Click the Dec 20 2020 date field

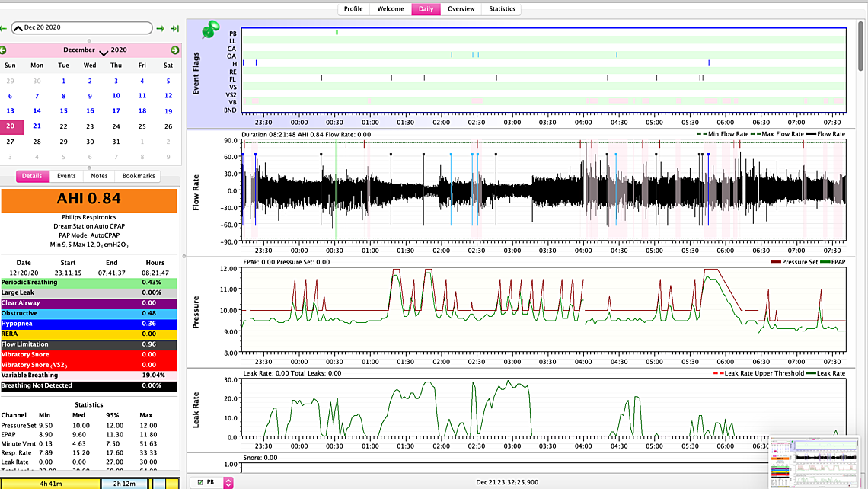[82, 27]
